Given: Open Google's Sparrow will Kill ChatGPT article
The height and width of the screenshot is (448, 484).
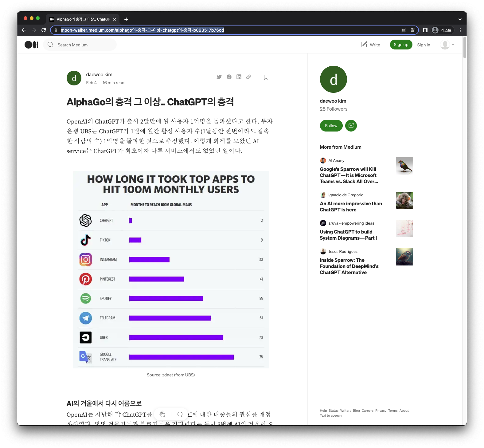Looking at the screenshot, I should [x=349, y=175].
